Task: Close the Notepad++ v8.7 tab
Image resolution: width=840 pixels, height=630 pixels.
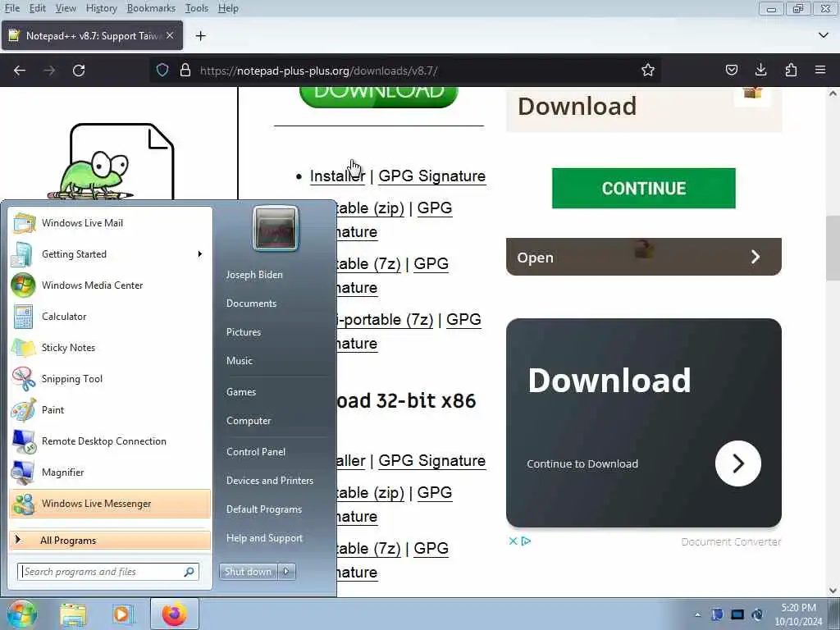Action: 170,35
